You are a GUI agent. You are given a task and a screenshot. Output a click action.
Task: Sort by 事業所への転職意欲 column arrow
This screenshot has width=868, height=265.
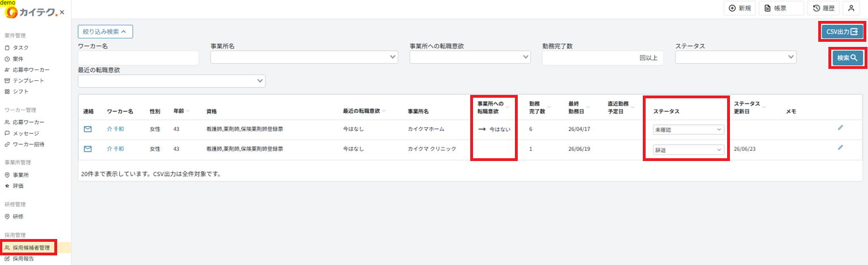pyautogui.click(x=508, y=107)
